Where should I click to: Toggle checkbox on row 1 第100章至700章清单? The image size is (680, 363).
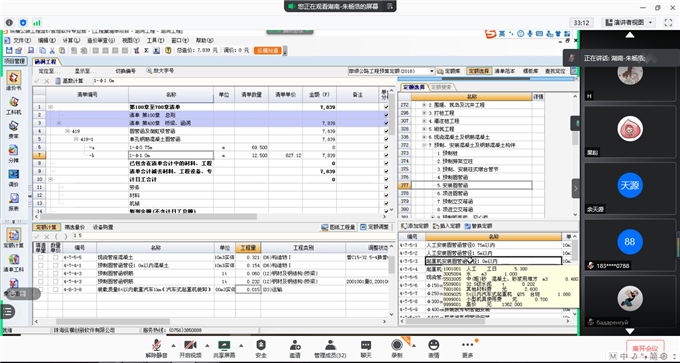pos(386,107)
